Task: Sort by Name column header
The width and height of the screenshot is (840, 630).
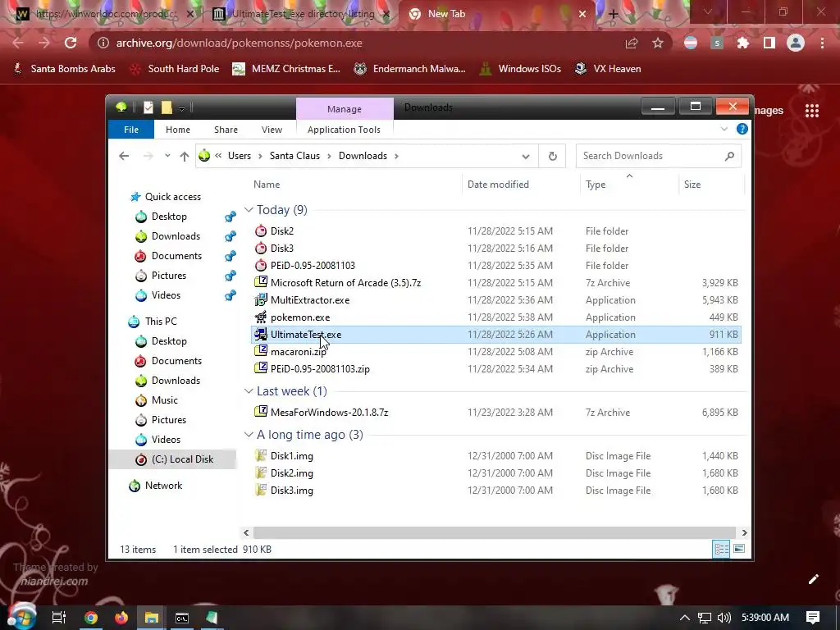Action: pos(267,185)
